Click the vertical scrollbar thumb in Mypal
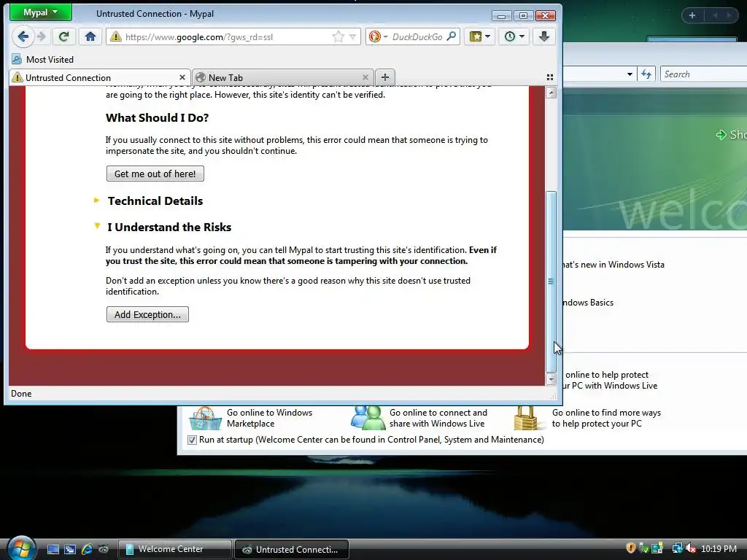747x560 pixels. coord(551,281)
